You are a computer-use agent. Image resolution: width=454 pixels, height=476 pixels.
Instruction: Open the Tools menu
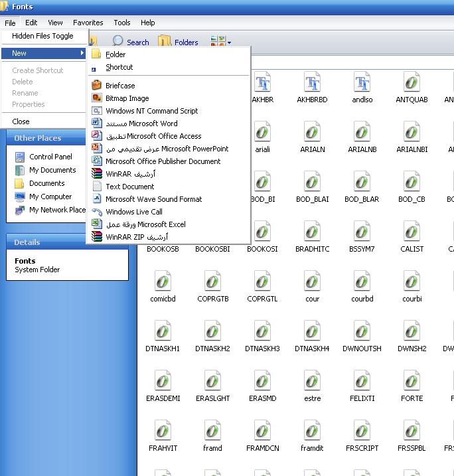(122, 23)
